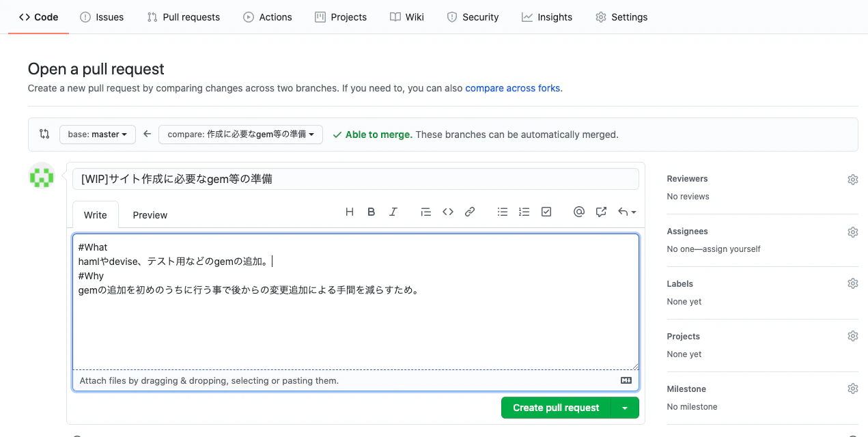Viewport: 868px width, 437px height.
Task: Open the Milestone gear settings
Action: [x=853, y=389]
